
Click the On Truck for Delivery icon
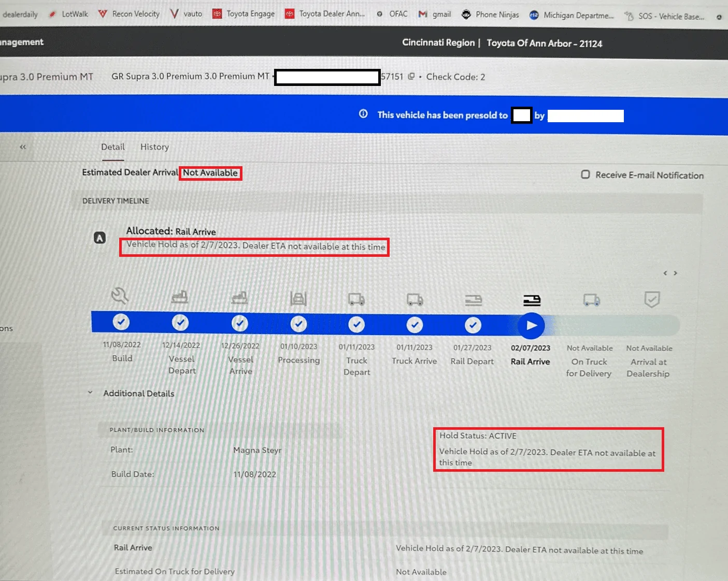click(592, 300)
